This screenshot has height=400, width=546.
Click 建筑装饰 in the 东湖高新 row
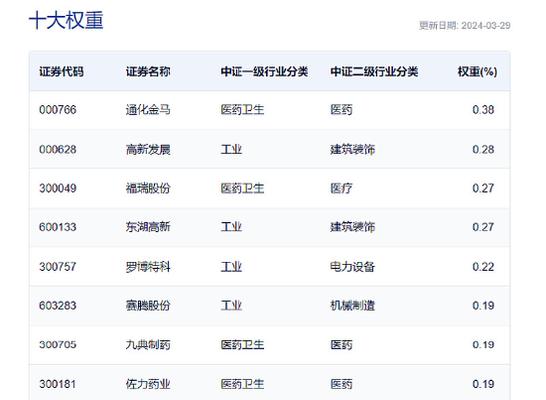tap(352, 227)
